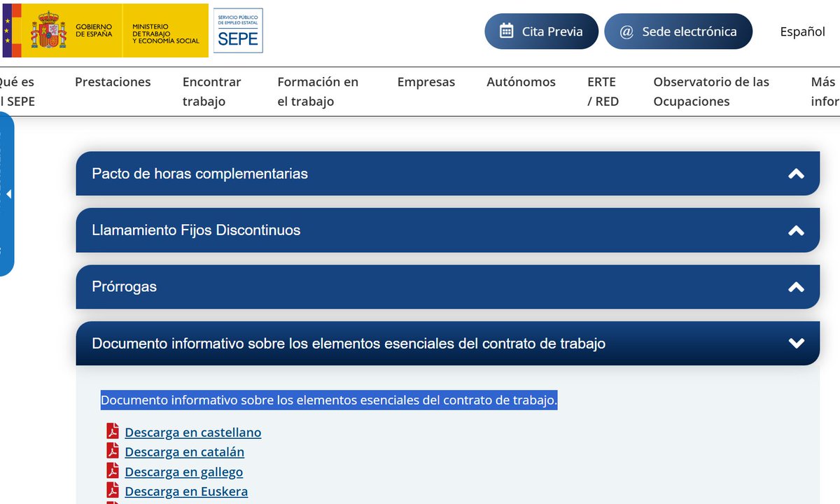Click highlighted text Documento informativo sobre los elementos
840x504 pixels.
pos(329,400)
